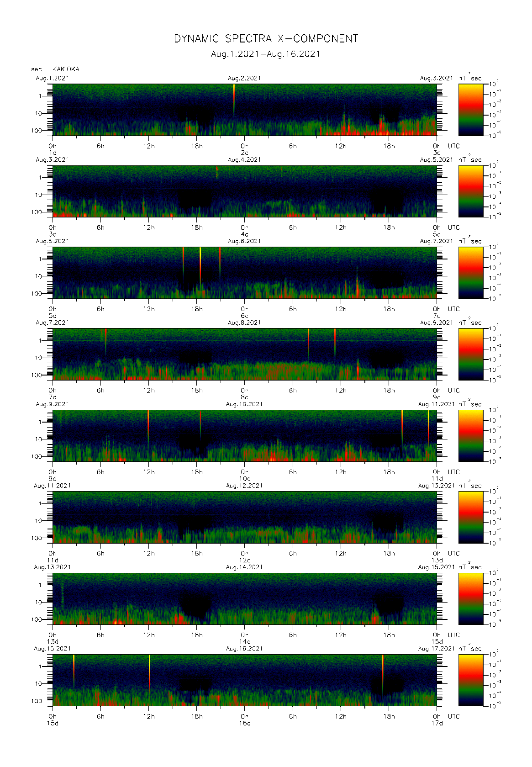532x767 pixels.
Task: Click the "Aug.6.2021" date label
Action: pyautogui.click(x=244, y=241)
